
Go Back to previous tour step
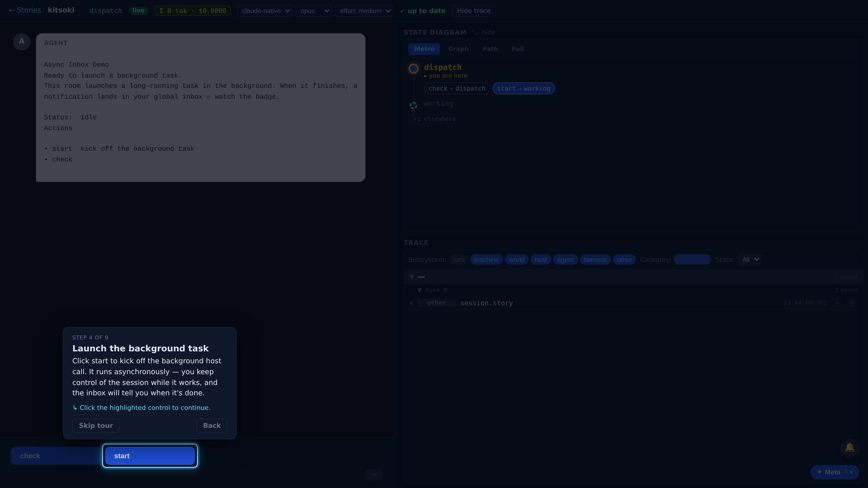tap(212, 425)
